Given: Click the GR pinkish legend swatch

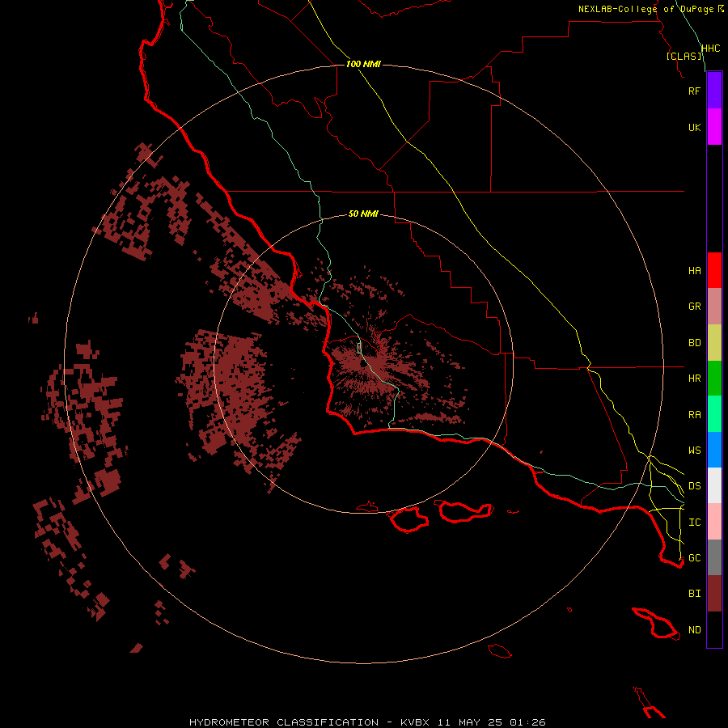Looking at the screenshot, I should [714, 307].
